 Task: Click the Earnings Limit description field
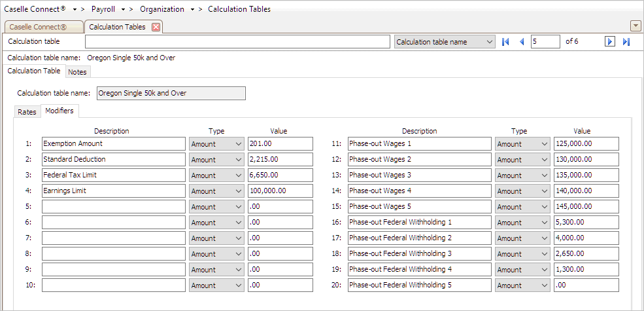pyautogui.click(x=113, y=191)
